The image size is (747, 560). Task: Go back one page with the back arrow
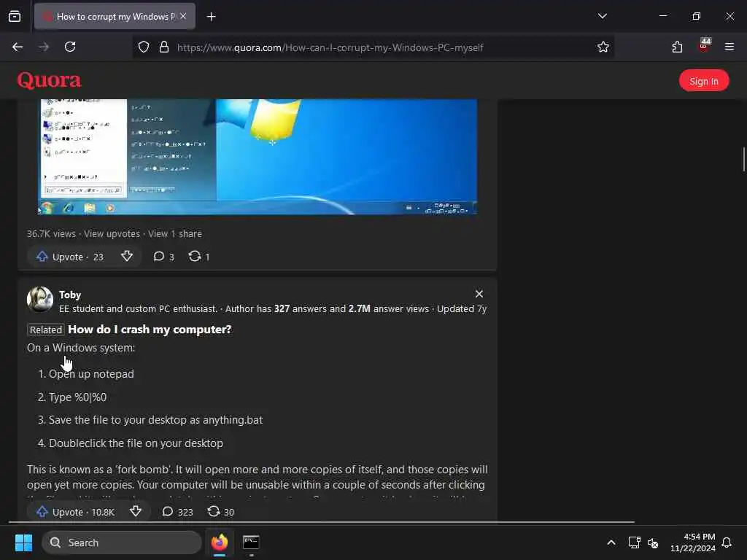pos(18,47)
